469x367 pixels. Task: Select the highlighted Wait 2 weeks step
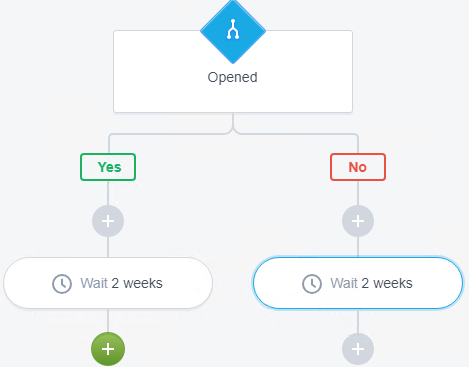[x=358, y=283]
